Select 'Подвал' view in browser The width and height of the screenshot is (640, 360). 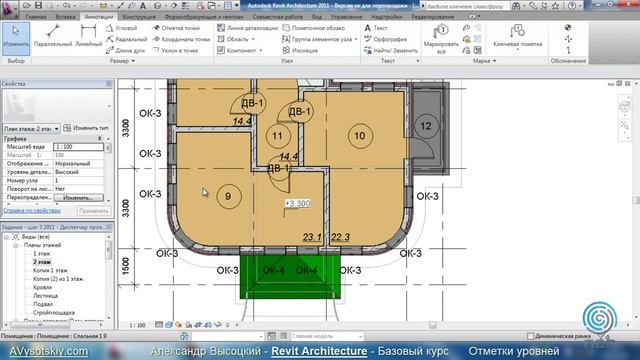[43, 304]
